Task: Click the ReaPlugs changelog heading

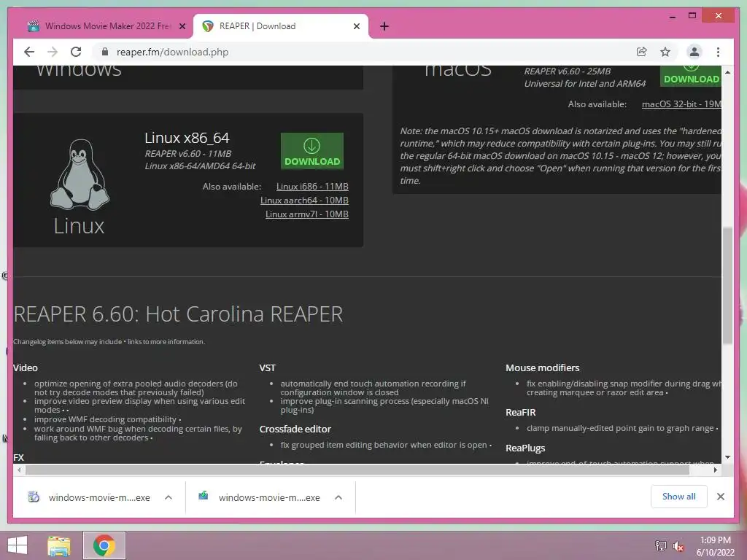Action: pyautogui.click(x=525, y=448)
